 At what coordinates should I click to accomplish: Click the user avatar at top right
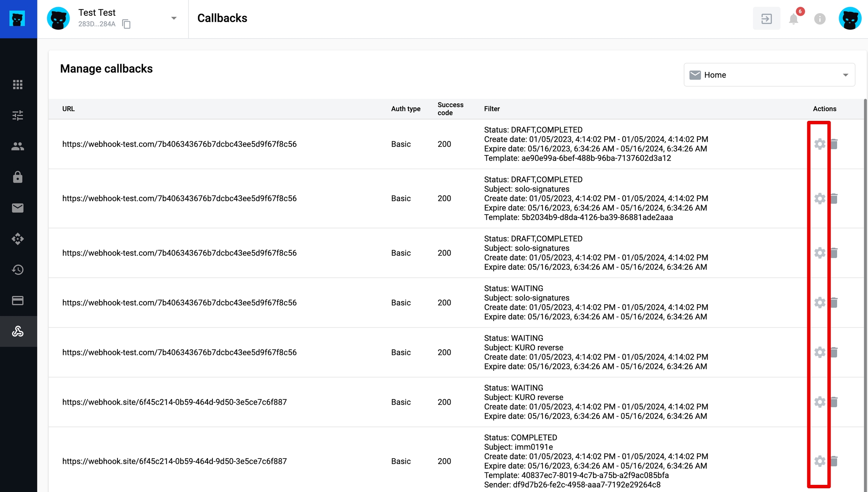click(850, 19)
